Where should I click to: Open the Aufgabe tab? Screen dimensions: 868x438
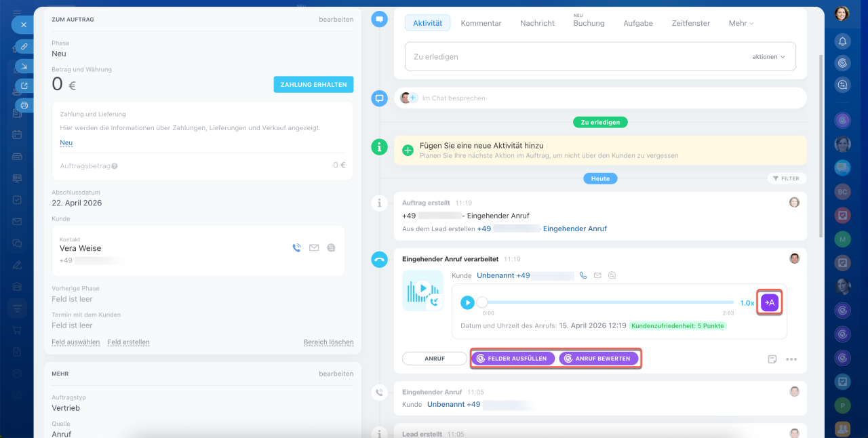(x=637, y=23)
